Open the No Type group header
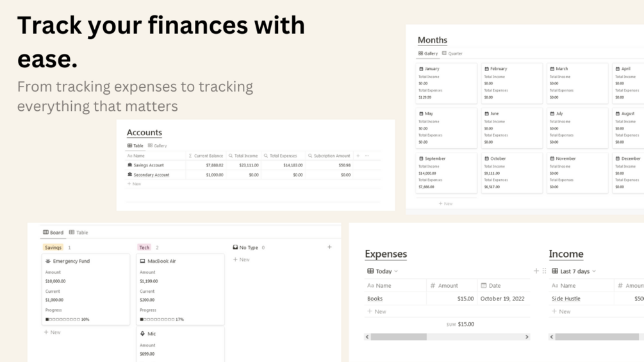644x362 pixels. [248, 247]
